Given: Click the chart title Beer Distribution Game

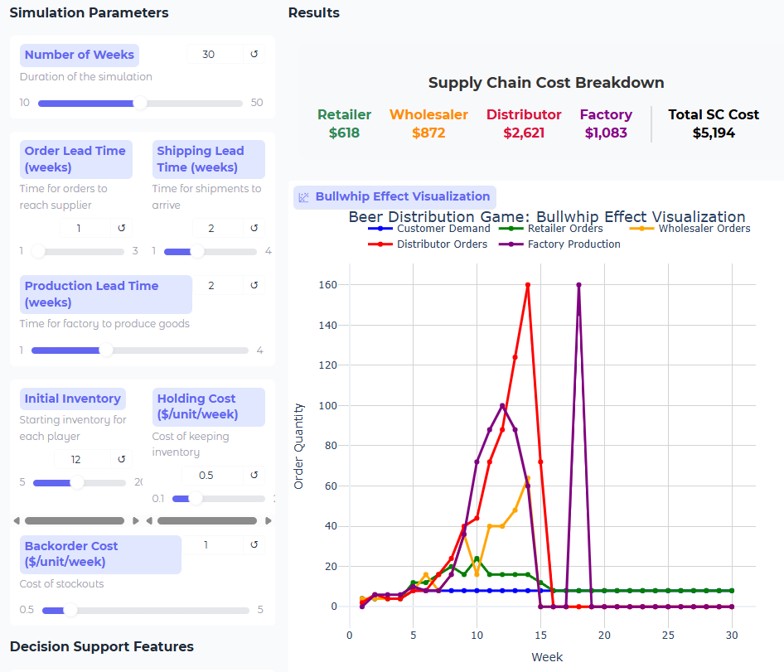Looking at the screenshot, I should [x=546, y=216].
